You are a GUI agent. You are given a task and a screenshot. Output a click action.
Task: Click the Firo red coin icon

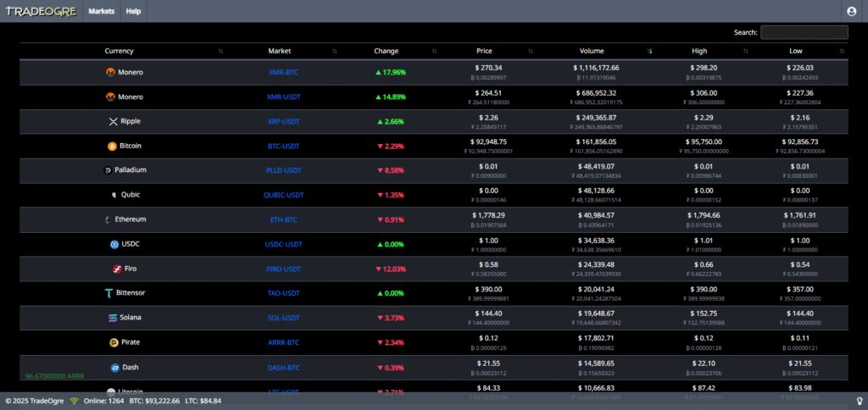click(x=117, y=269)
